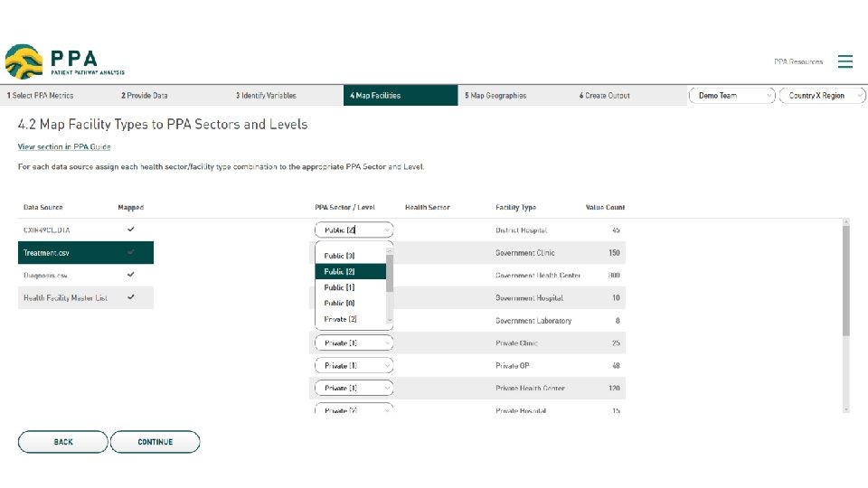Select Treatment.csv data source row
Viewport: 868px width, 488px height.
tap(86, 252)
